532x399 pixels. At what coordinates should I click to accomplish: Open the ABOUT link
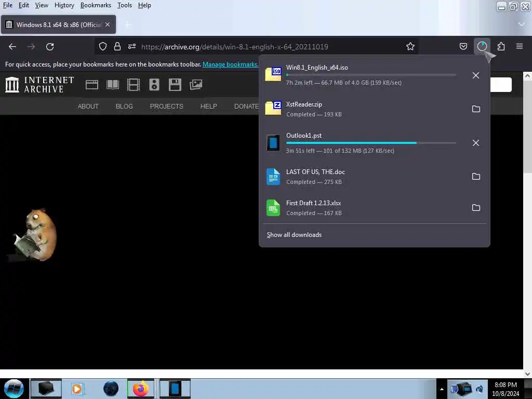(88, 106)
